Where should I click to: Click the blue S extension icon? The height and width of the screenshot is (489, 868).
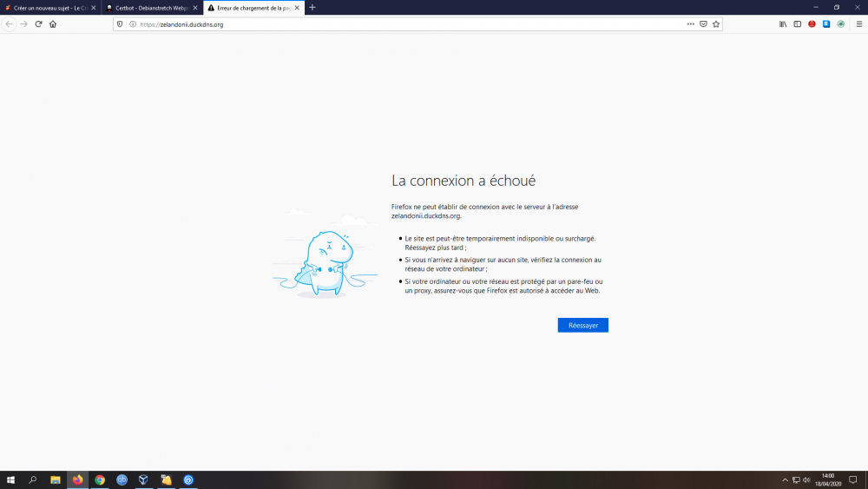point(826,24)
